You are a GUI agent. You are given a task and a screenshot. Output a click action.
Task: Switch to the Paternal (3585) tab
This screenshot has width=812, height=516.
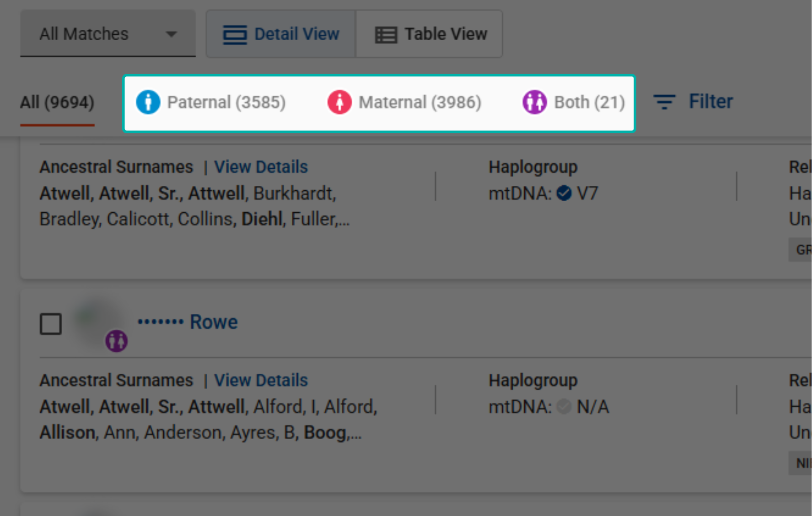pos(226,102)
